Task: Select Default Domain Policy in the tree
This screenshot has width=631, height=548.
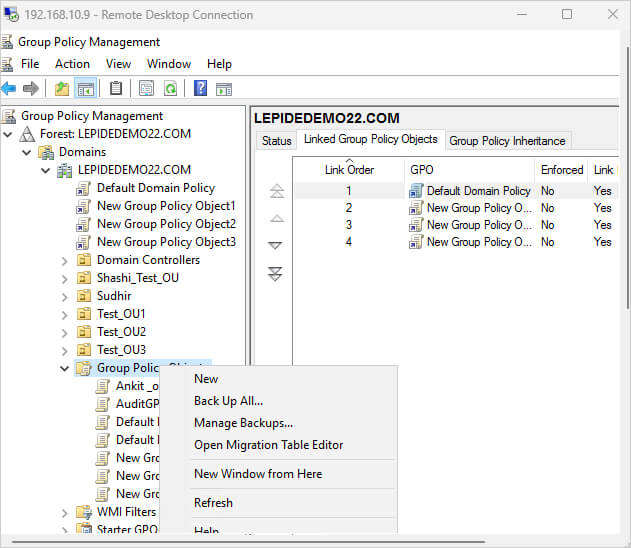Action: 156,188
